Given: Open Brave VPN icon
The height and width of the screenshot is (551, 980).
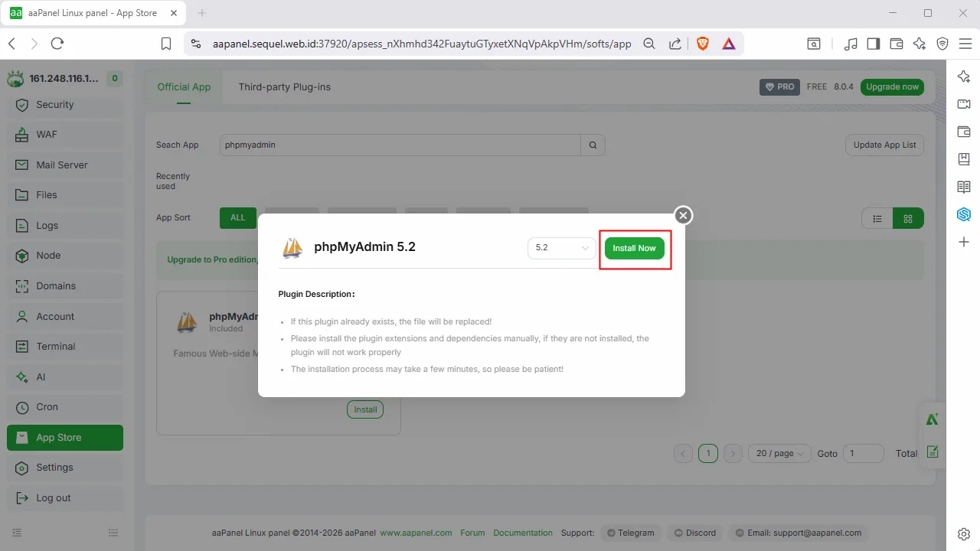Looking at the screenshot, I should (x=942, y=44).
